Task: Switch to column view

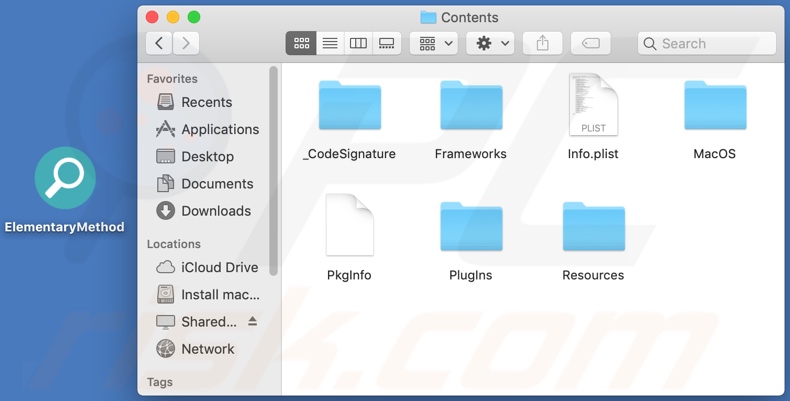Action: 358,43
